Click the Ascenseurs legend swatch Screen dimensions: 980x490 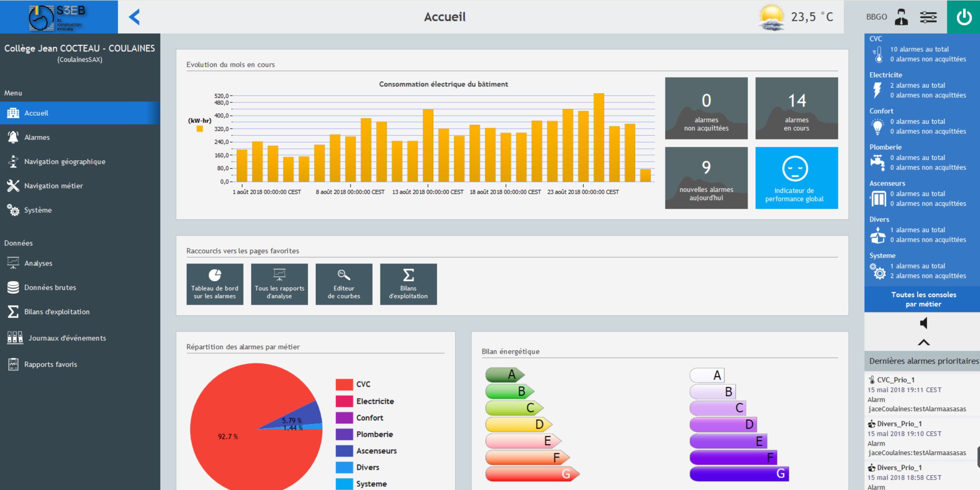[344, 451]
